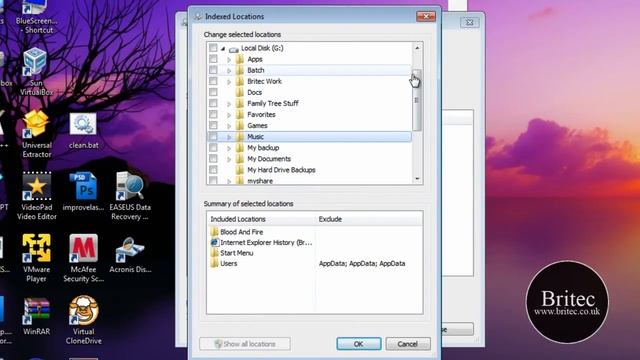Check the Batch folder checkbox
The width and height of the screenshot is (640, 360).
(x=213, y=70)
